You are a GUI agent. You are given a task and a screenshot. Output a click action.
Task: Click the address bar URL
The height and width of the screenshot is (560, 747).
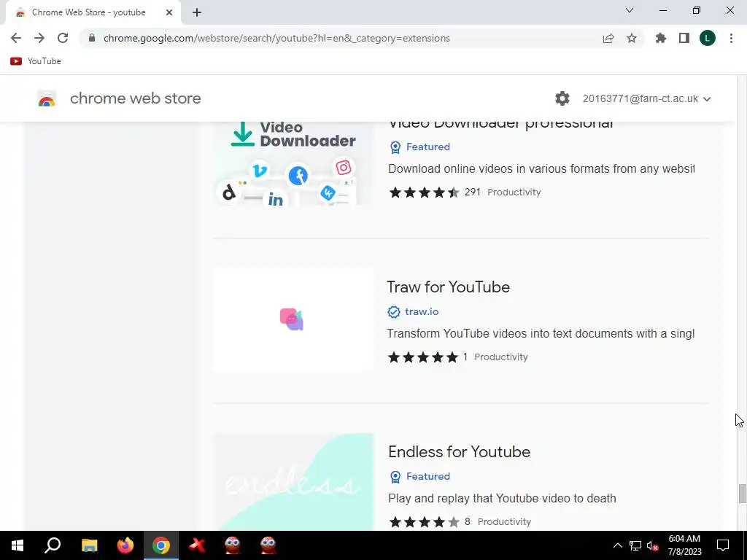point(276,38)
